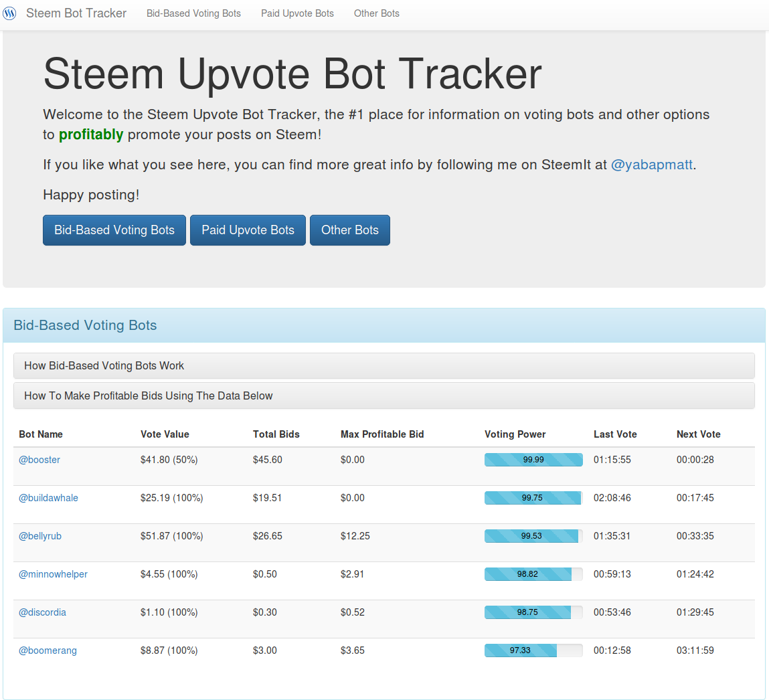Click the Bot Name column header

pyautogui.click(x=41, y=434)
